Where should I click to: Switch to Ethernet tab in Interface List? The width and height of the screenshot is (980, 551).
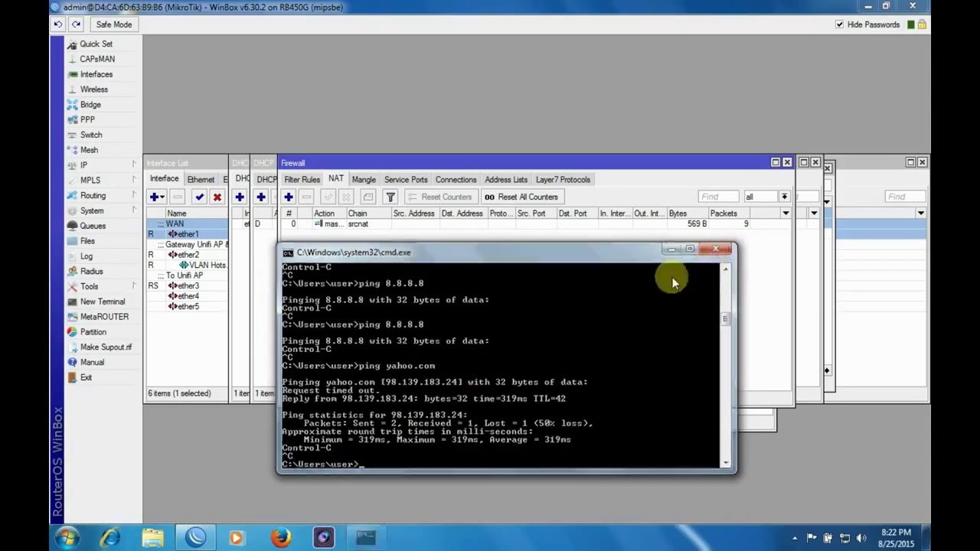click(201, 180)
